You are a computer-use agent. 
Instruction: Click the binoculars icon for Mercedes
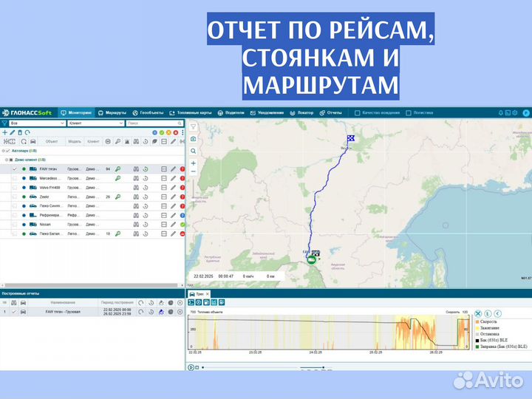pos(136,178)
